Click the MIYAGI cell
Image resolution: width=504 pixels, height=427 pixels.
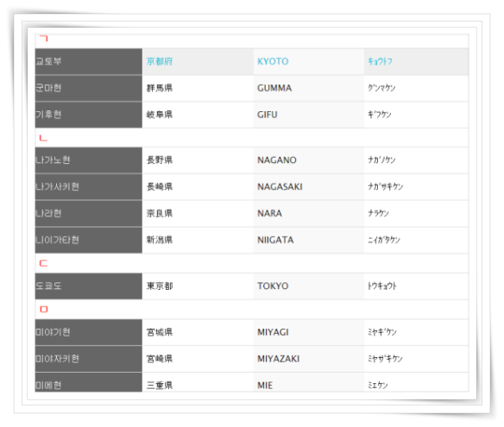click(309, 332)
